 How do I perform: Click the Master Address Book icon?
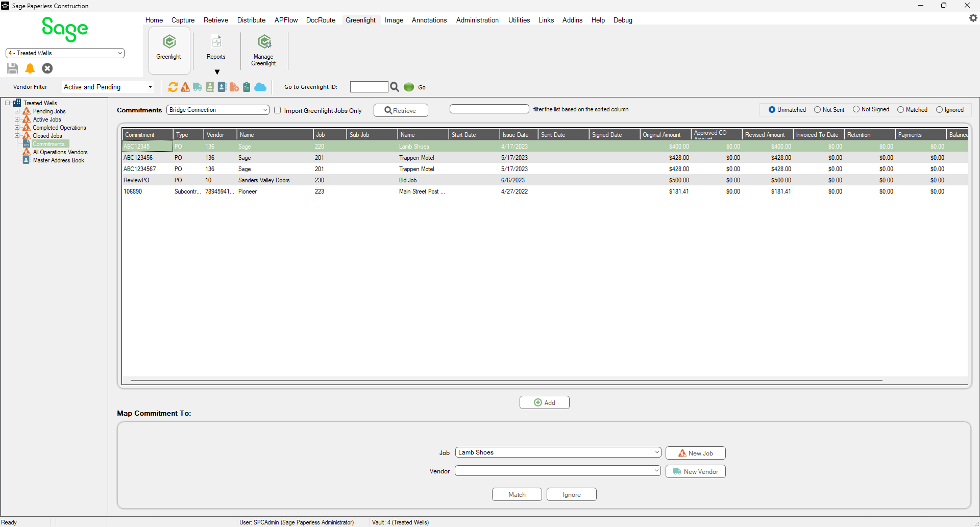(x=27, y=160)
